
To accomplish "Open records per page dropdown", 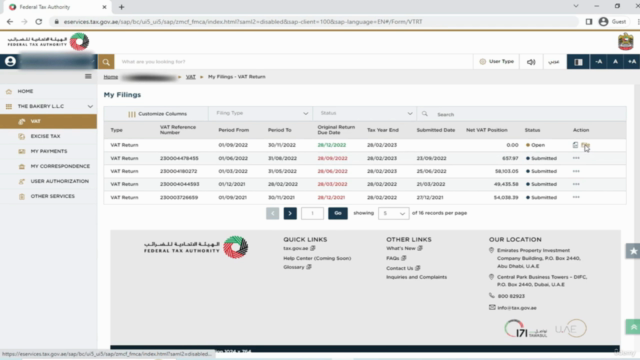I will tap(393, 213).
